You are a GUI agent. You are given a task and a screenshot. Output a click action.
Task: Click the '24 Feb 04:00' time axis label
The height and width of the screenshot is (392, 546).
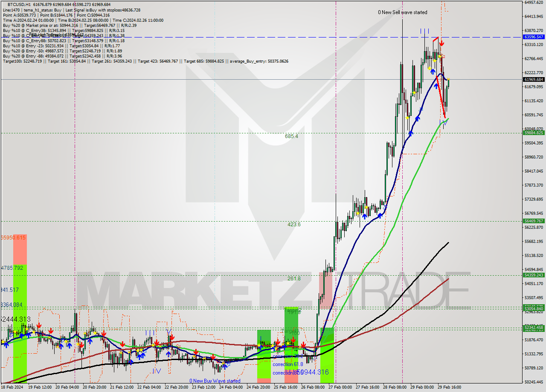click(230, 387)
